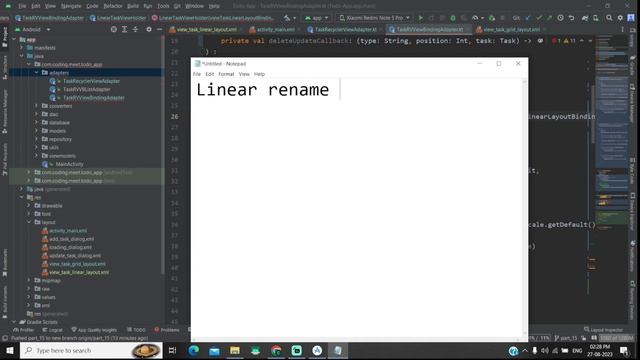The image size is (640, 360).
Task: Open Android Studio Refactor menu
Action: tap(113, 6)
